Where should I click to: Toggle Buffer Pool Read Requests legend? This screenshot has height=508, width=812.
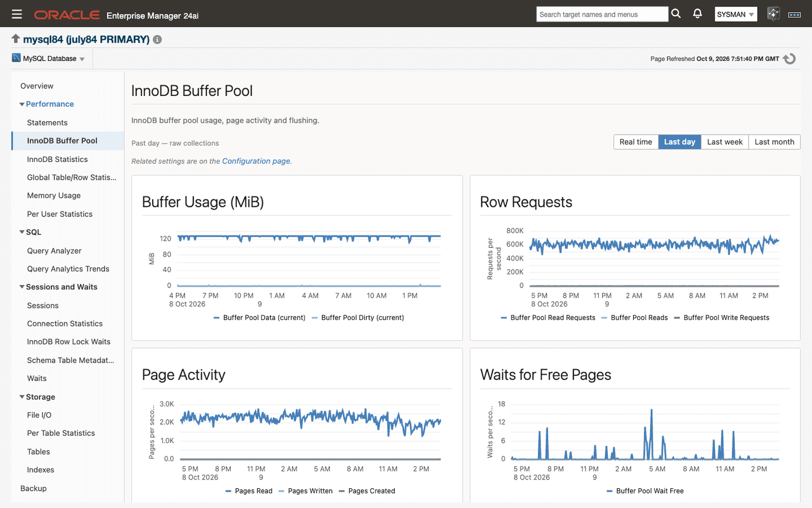[x=548, y=317]
